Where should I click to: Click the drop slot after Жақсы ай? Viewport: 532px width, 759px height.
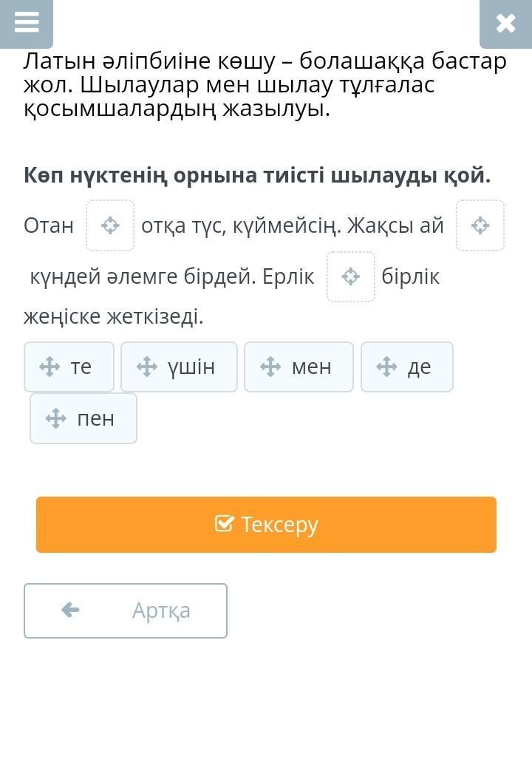pos(480,225)
